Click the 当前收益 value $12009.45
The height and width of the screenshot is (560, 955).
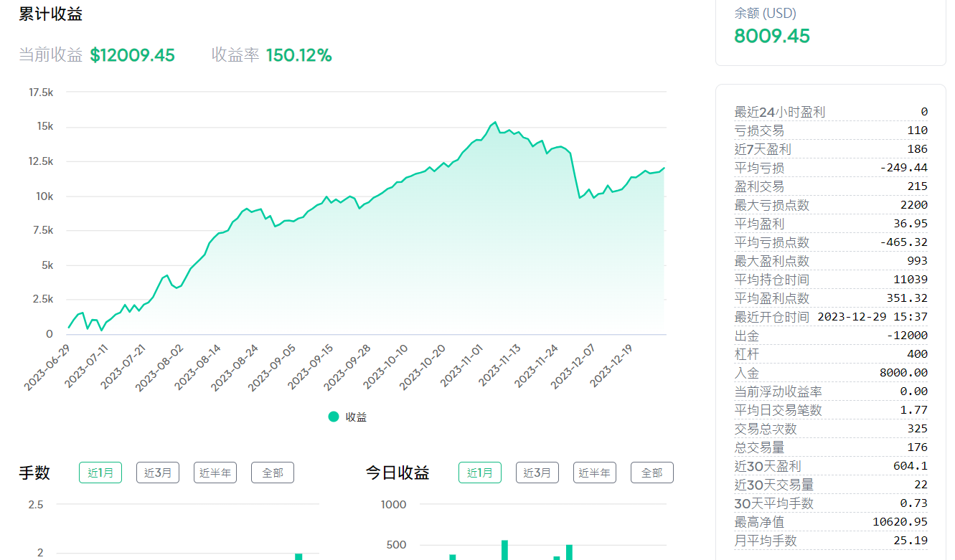click(133, 55)
